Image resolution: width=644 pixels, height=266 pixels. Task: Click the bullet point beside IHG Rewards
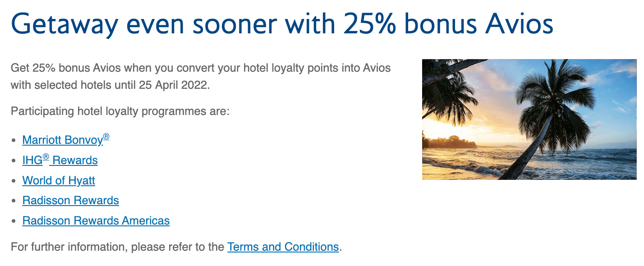14,161
